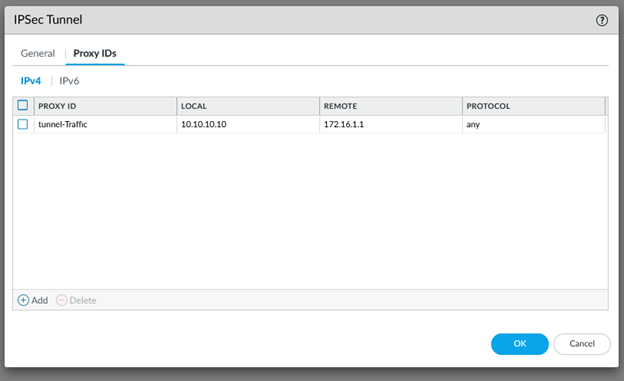The height and width of the screenshot is (381, 624).
Task: Select the Proxy IDs tab
Action: (95, 53)
